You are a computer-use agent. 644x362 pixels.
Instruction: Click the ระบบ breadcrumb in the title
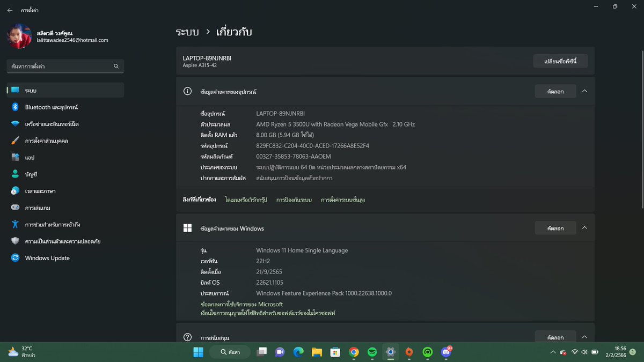pyautogui.click(x=187, y=32)
